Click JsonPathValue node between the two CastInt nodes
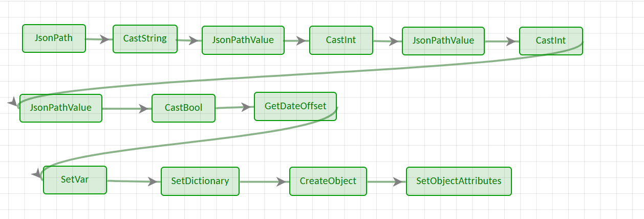The width and height of the screenshot is (644, 219). point(443,41)
